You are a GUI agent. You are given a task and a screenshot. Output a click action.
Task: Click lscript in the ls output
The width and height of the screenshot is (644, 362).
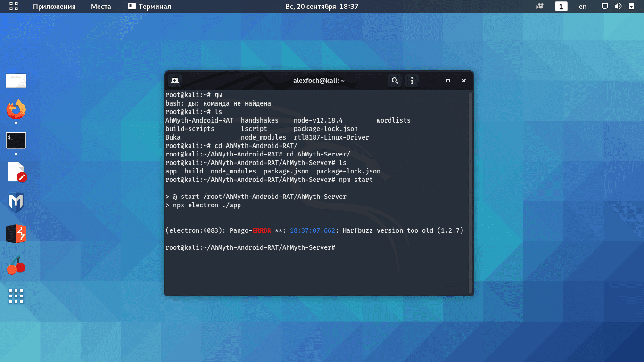click(254, 129)
